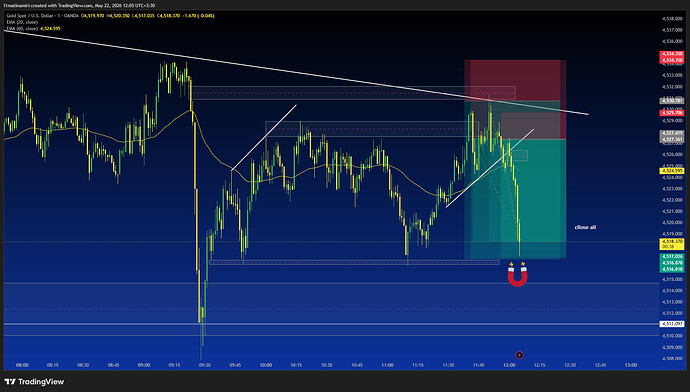Click the 4,533.000 price scale value

[x=672, y=75]
